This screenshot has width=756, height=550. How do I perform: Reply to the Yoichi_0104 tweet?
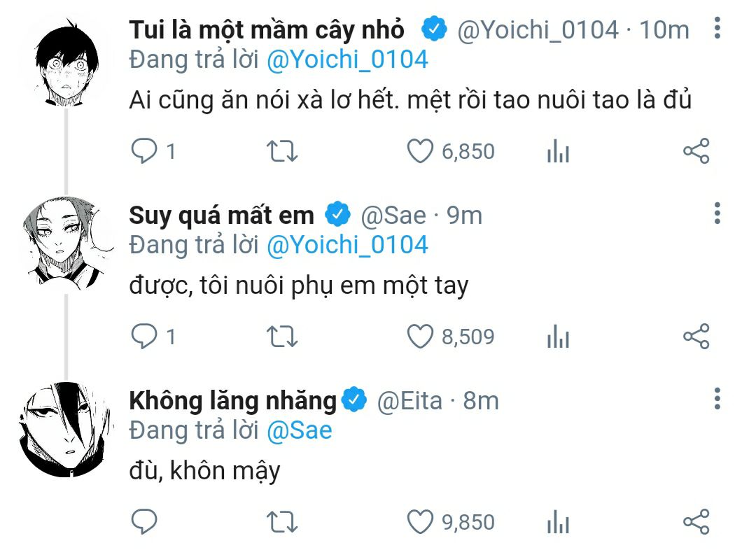pos(144,151)
